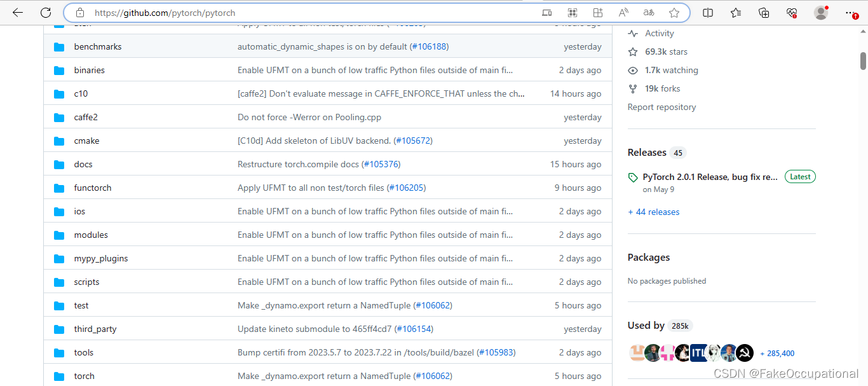Click the folder icon next to torch
868x386 pixels.
[x=60, y=376]
